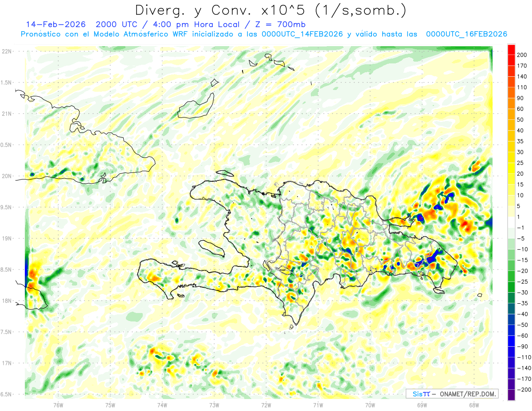Click the color scale label "110"

521,87
